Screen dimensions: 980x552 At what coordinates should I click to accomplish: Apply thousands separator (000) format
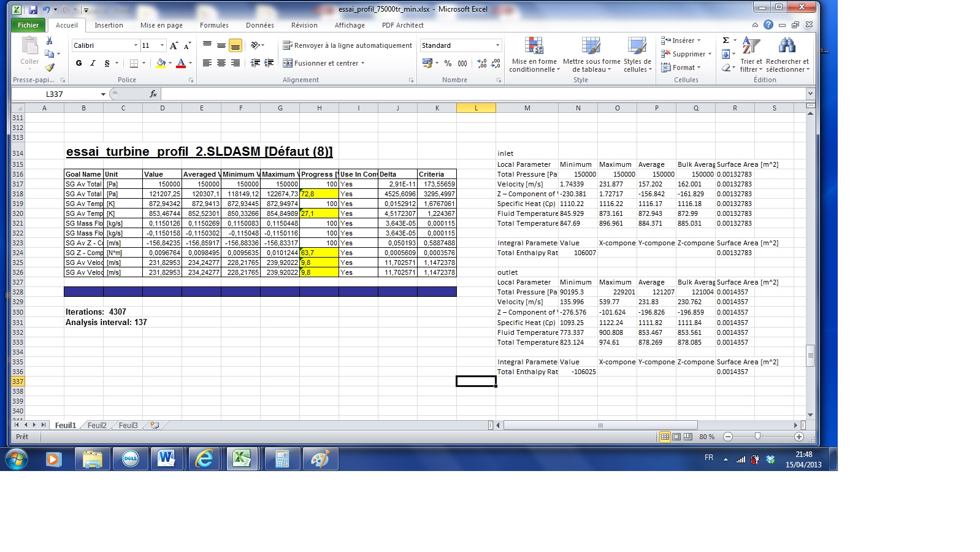[462, 63]
